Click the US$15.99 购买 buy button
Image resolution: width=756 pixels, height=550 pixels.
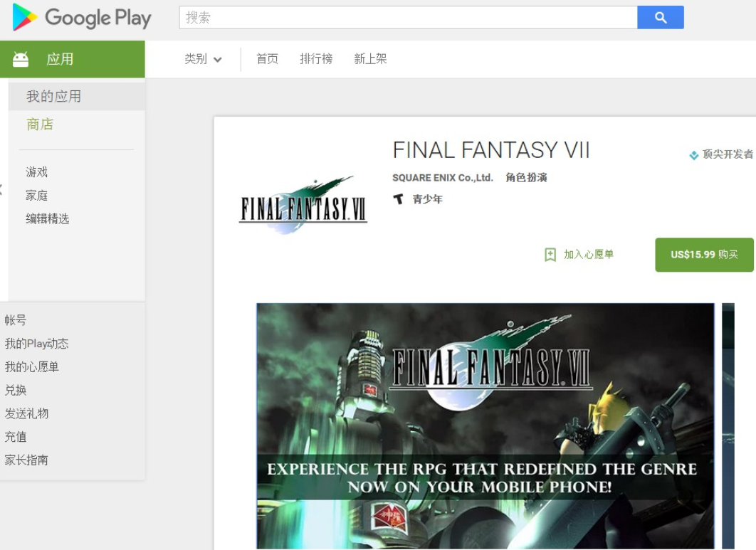(704, 255)
